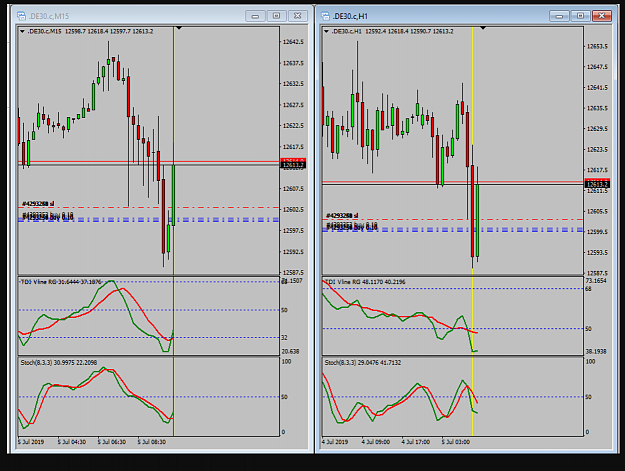The width and height of the screenshot is (625, 471).
Task: Minimize the .DE30.c,H1 chart window
Action: click(559, 16)
